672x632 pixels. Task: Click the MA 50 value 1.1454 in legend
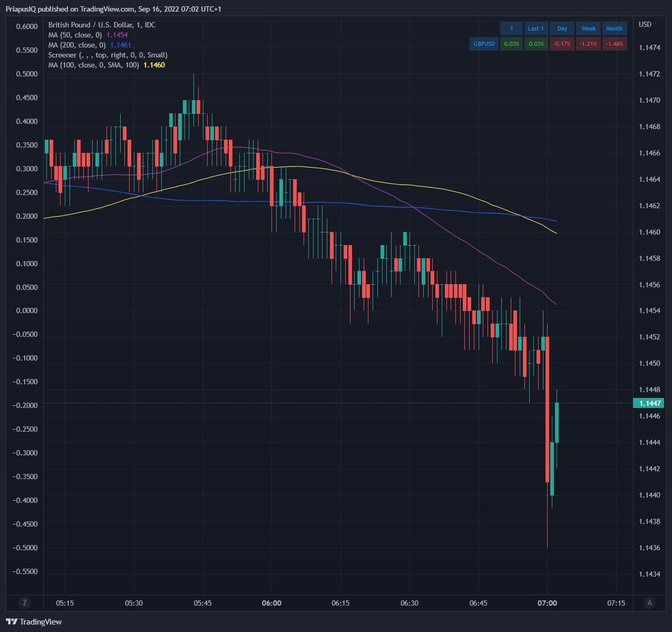coord(117,35)
